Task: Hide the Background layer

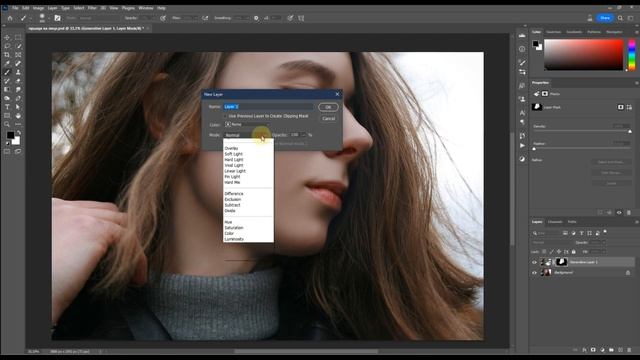Action: [x=534, y=273]
